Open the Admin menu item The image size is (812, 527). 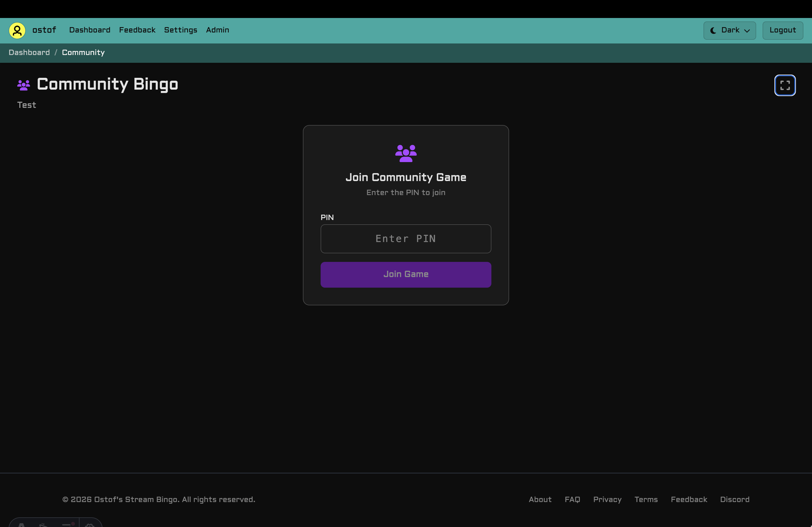click(x=217, y=30)
